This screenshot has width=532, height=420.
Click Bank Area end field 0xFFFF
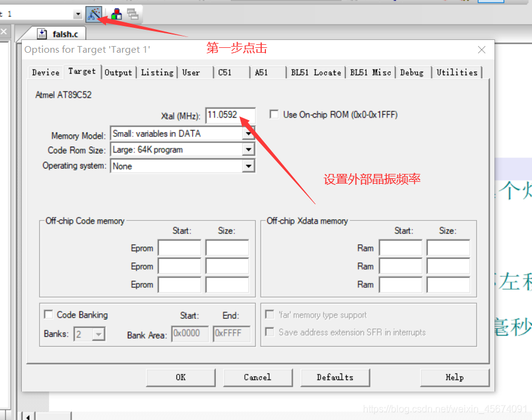(x=231, y=333)
